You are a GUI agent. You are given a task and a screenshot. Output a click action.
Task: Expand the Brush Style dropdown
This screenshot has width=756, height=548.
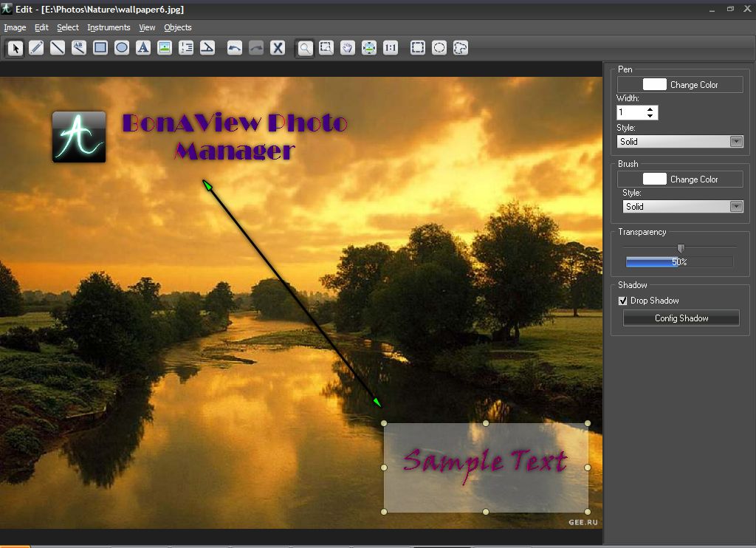tap(735, 207)
